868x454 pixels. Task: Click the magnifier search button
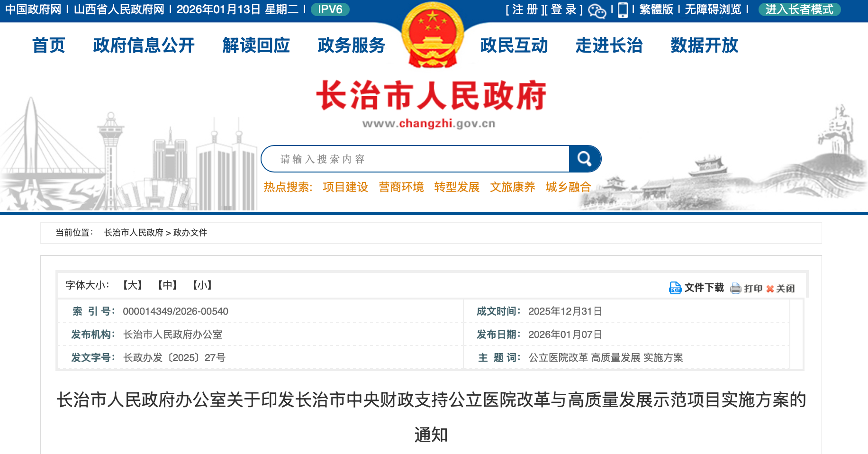[x=585, y=159]
